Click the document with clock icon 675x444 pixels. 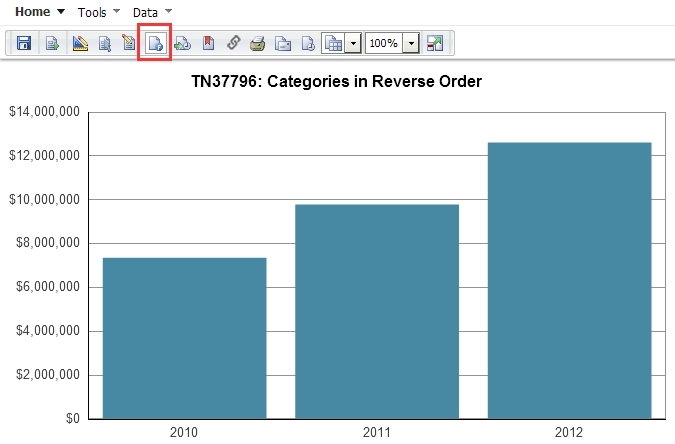click(309, 44)
